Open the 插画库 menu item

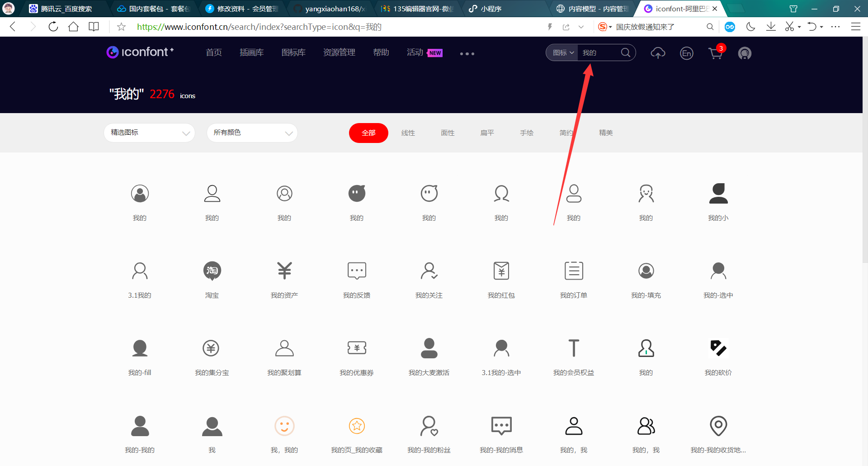(x=251, y=52)
